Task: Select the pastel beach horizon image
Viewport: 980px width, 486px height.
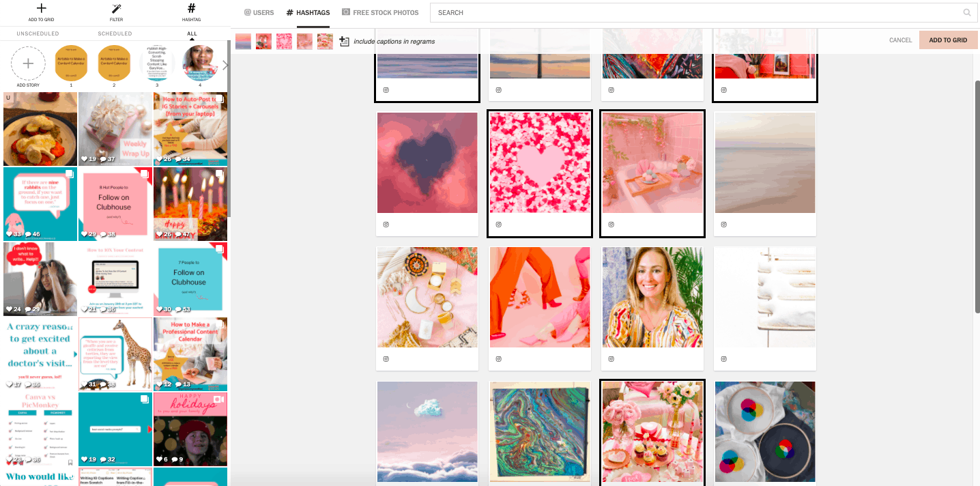Action: pos(765,162)
